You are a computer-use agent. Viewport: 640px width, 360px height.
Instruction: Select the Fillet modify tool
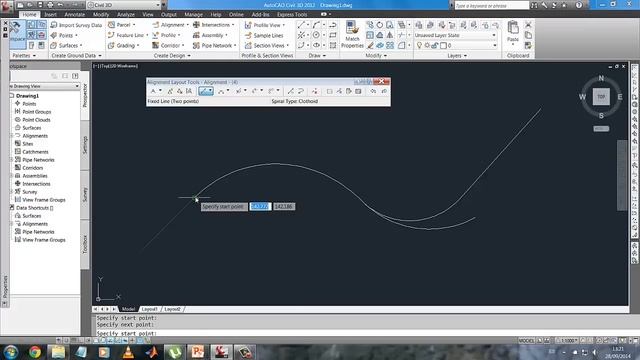(402, 45)
